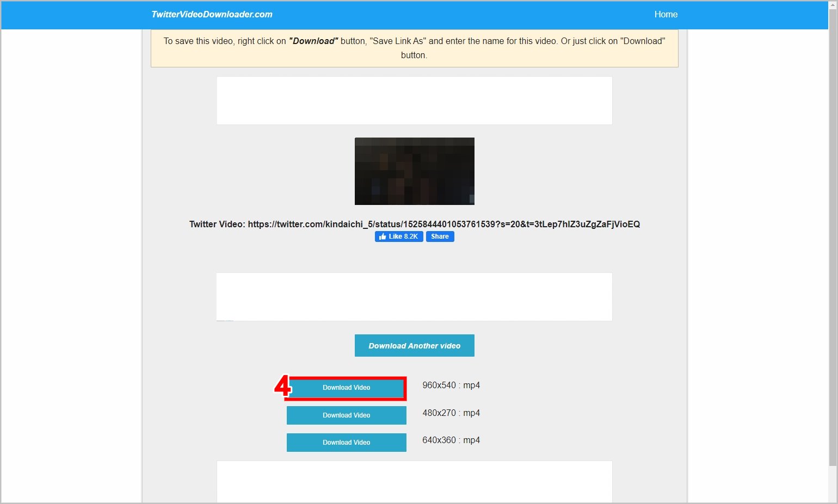
Task: Open the TwitterVideoDownloader.com site logo link
Action: (212, 15)
